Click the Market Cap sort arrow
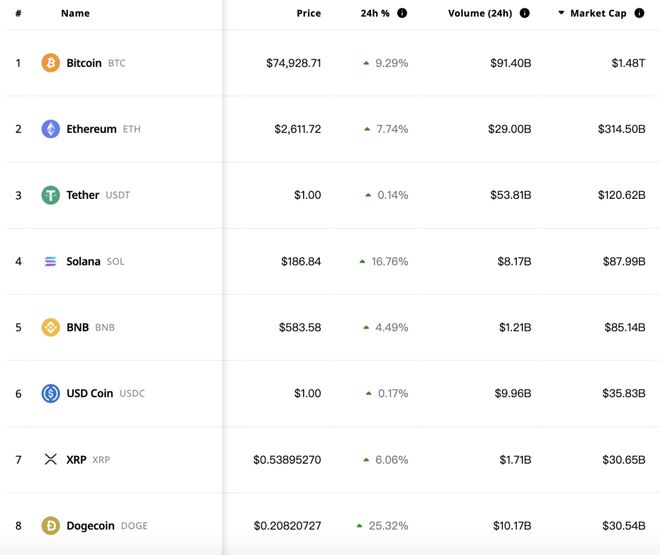Screen dimensions: 660x555 [x=561, y=13]
